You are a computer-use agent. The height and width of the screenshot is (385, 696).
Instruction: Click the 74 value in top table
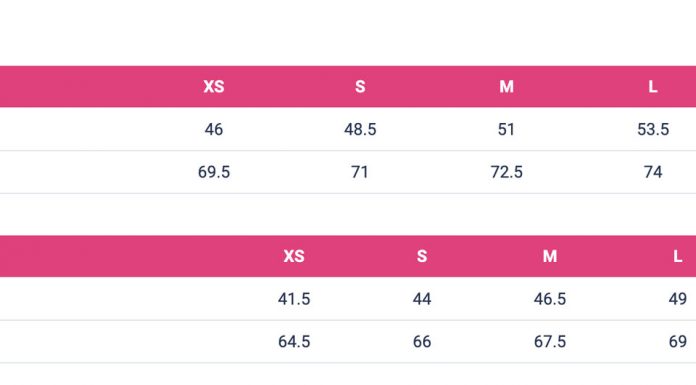click(653, 172)
